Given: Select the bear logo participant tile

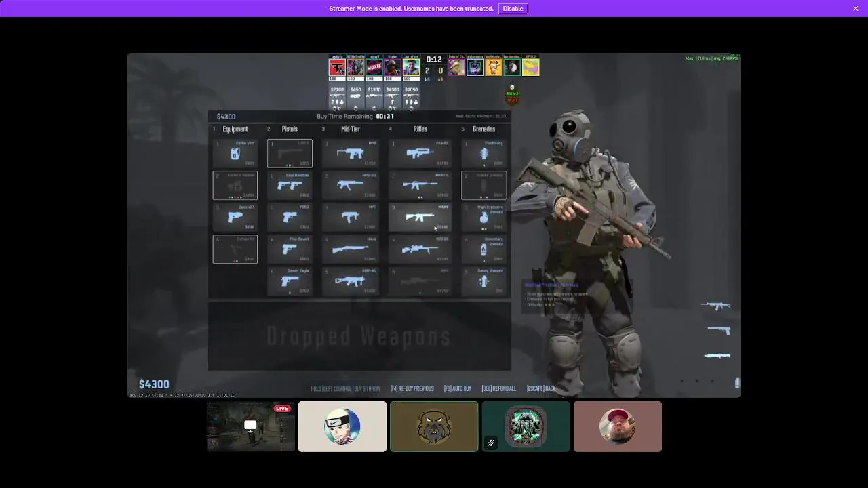Looking at the screenshot, I should click(x=434, y=426).
